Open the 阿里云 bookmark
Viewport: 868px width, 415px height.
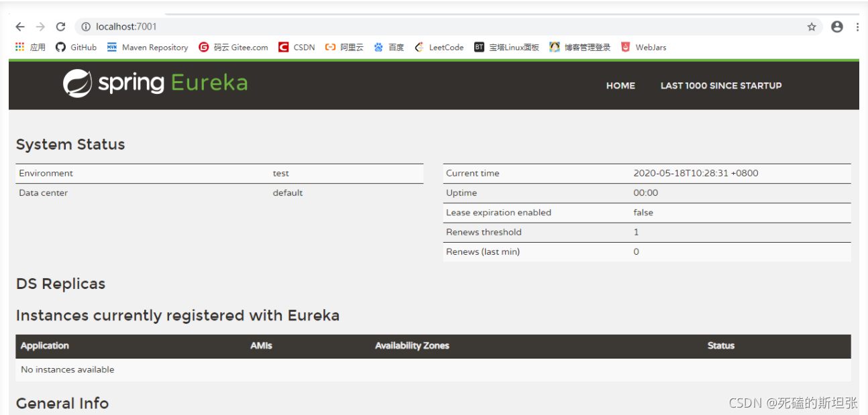point(344,47)
